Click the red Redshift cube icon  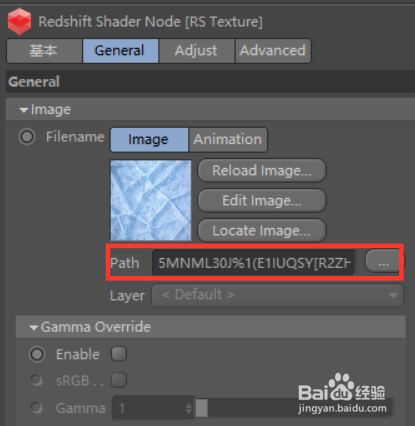(20, 21)
